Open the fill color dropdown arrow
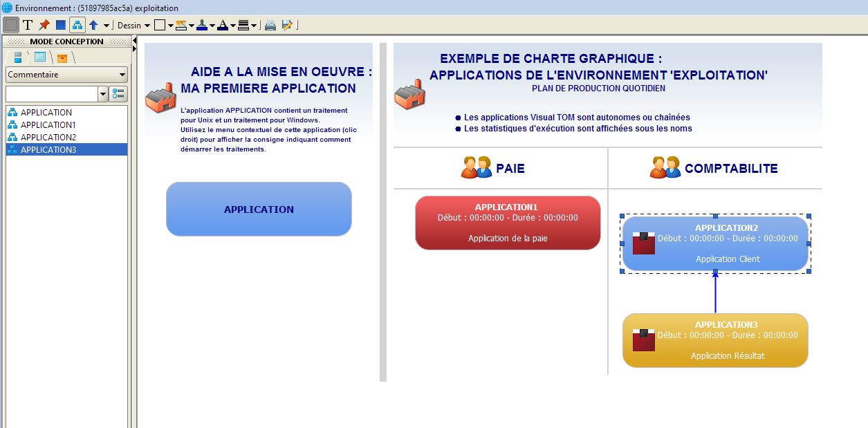 coord(192,26)
